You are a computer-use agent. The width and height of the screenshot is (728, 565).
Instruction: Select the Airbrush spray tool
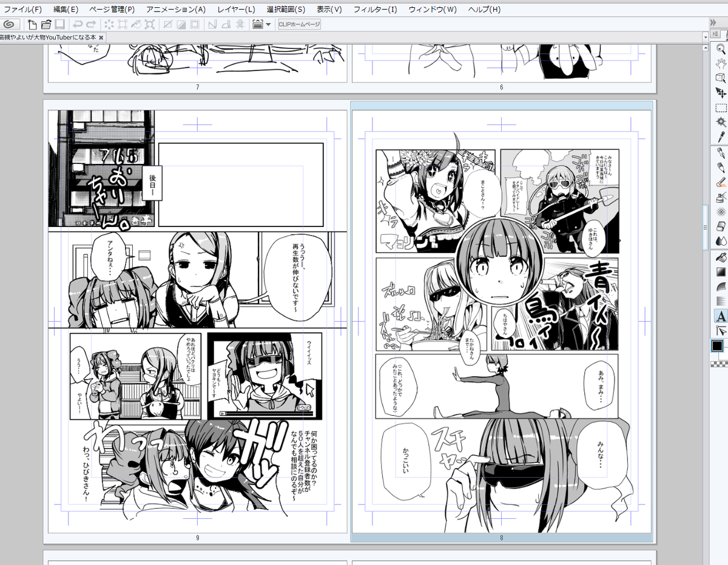[x=721, y=197]
